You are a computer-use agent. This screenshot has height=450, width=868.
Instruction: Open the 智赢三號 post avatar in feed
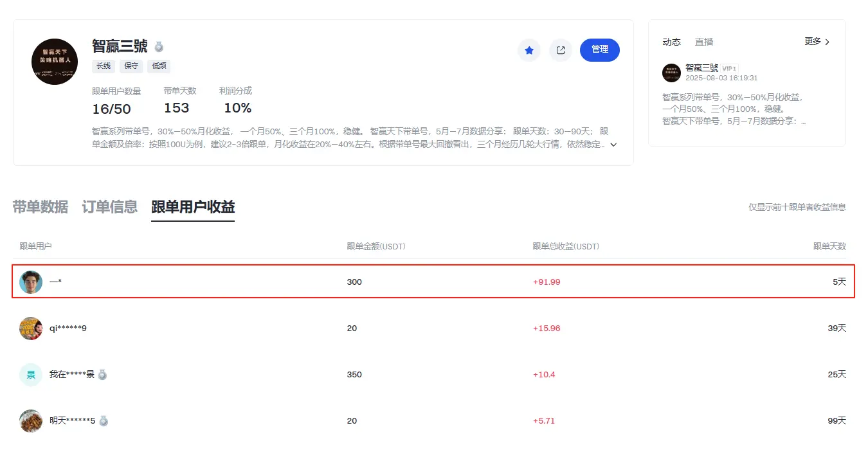(671, 73)
